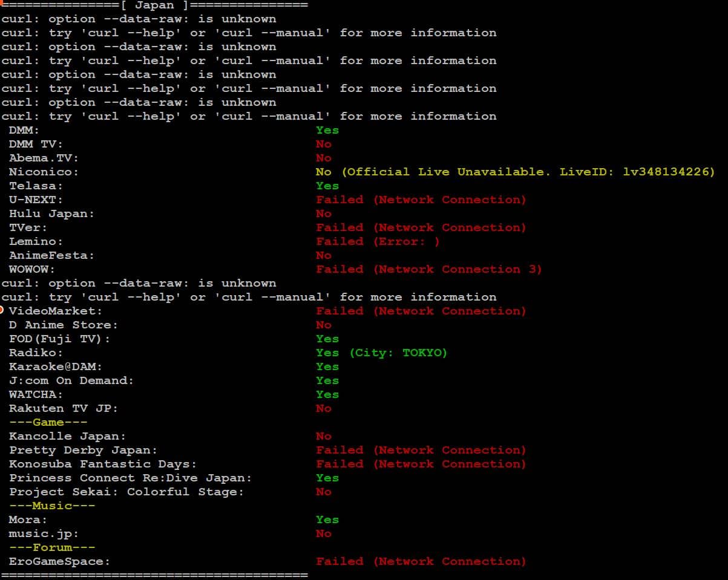Click the ---Game--- section heading
The width and height of the screenshot is (728, 580).
[48, 422]
